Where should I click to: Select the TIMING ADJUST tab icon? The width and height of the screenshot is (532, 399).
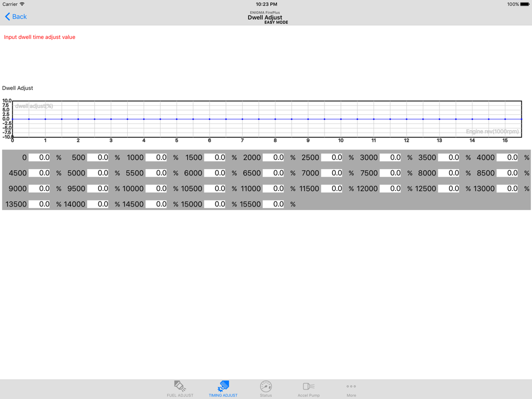pos(223,386)
